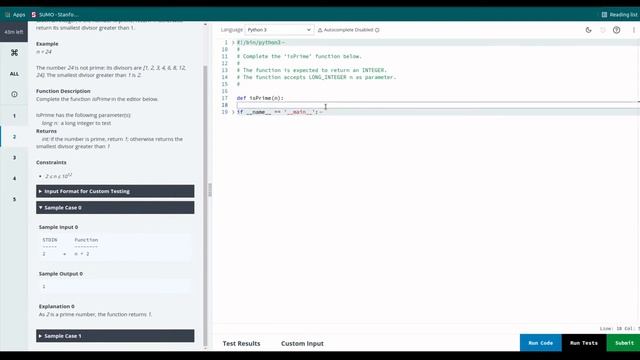This screenshot has height=360, width=640.
Task: Click the Returns heading in problem description
Action: [47, 131]
